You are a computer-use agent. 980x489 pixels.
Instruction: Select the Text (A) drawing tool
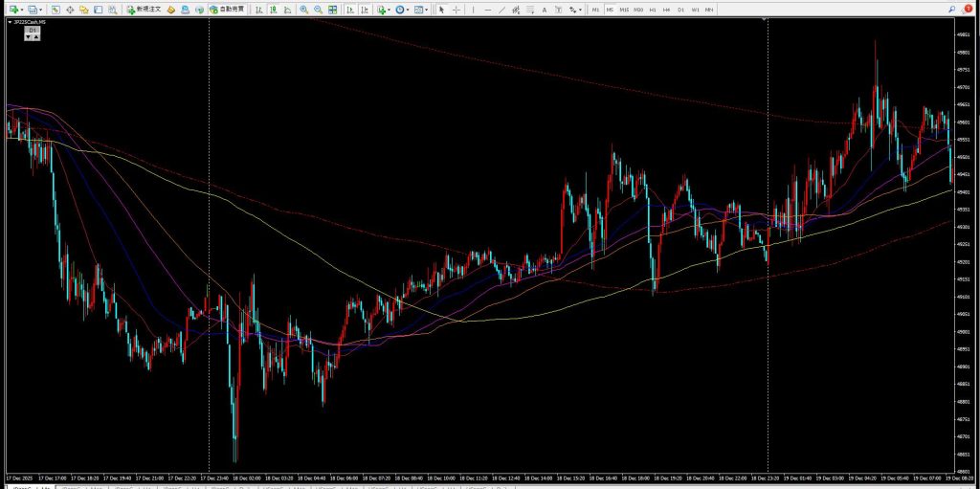545,10
